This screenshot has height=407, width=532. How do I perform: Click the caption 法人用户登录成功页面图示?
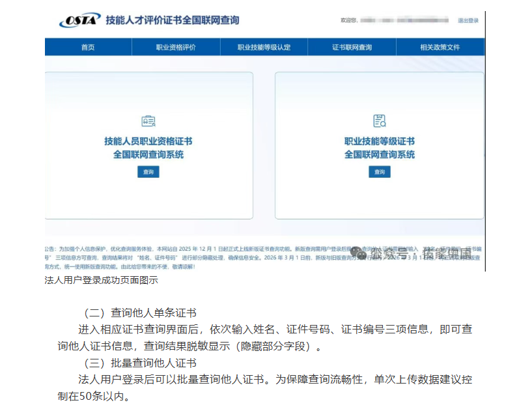pos(101,281)
